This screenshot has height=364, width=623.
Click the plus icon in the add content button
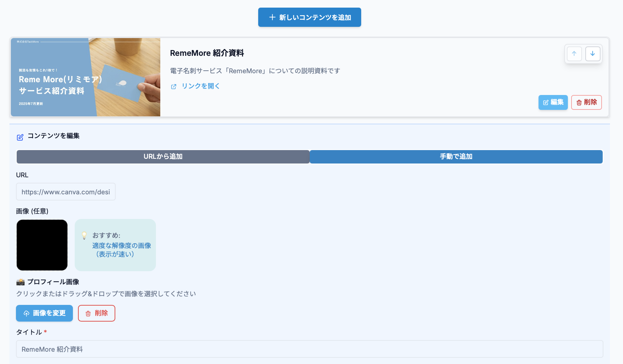click(272, 17)
